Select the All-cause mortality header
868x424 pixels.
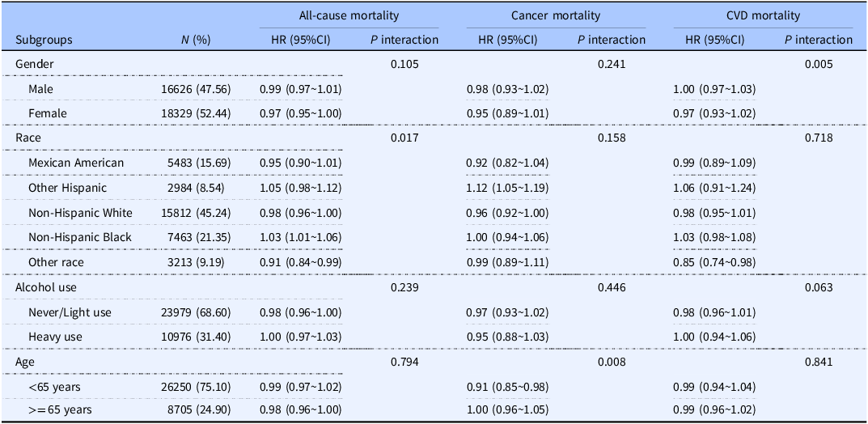[x=349, y=16]
